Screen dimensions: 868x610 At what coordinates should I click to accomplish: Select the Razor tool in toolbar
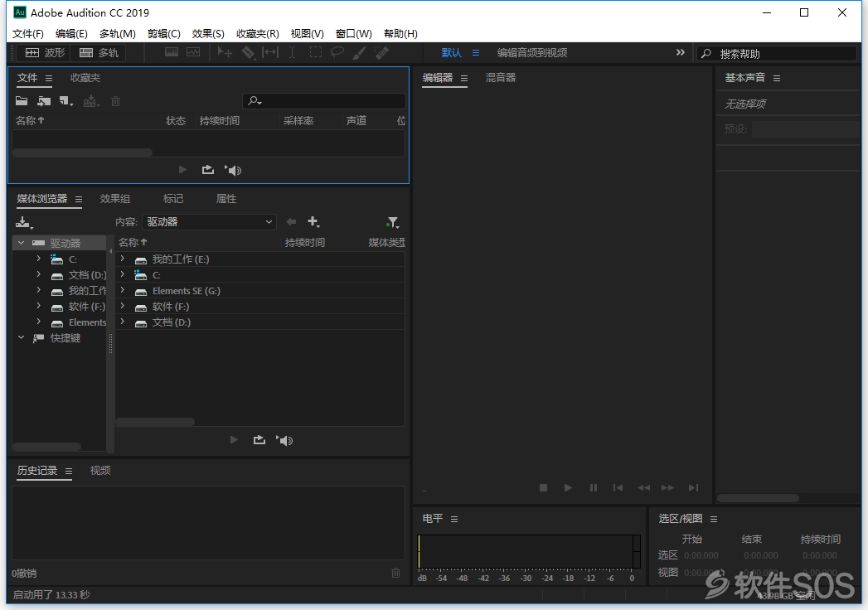(248, 52)
